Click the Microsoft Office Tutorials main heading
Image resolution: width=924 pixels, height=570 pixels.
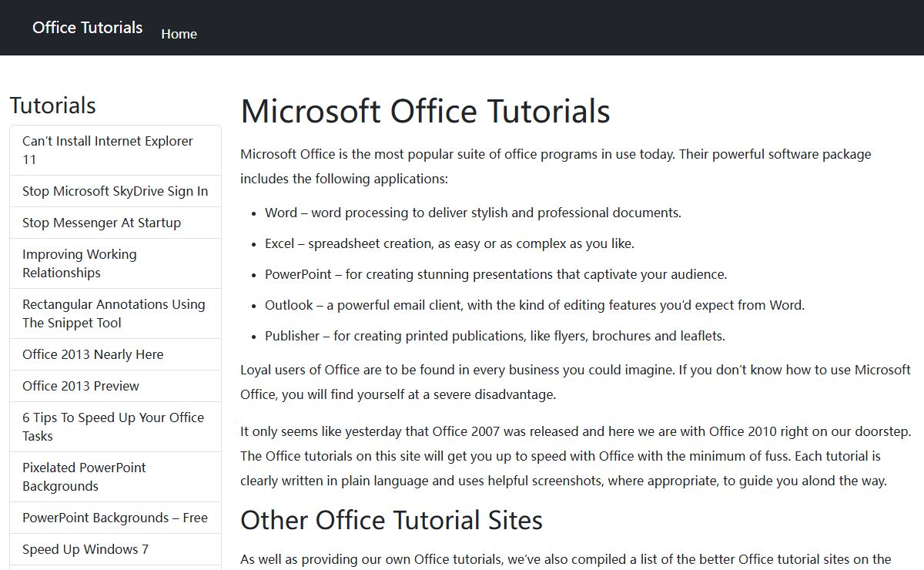coord(425,112)
